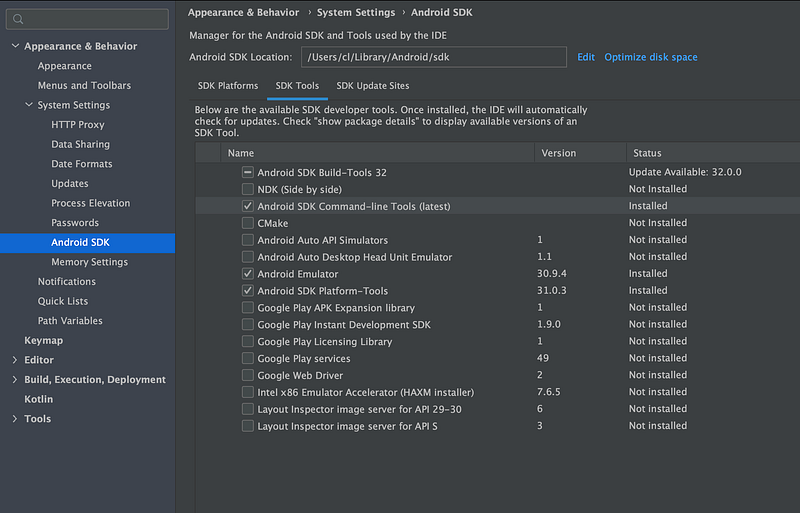Select Data Sharing settings
This screenshot has height=513, width=800.
[x=81, y=144]
